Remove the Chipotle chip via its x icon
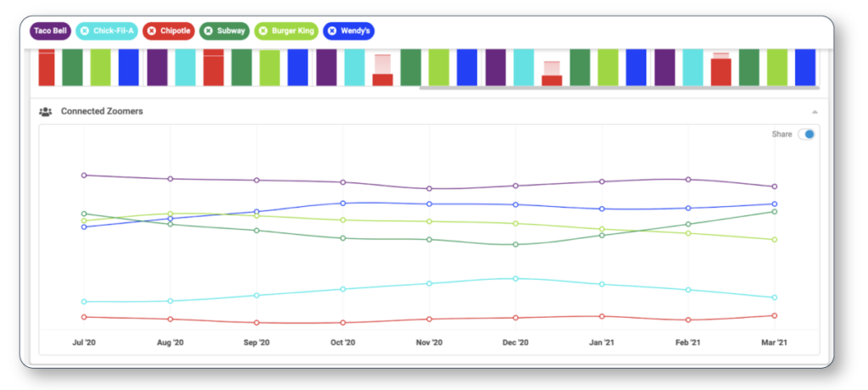 pyautogui.click(x=152, y=31)
